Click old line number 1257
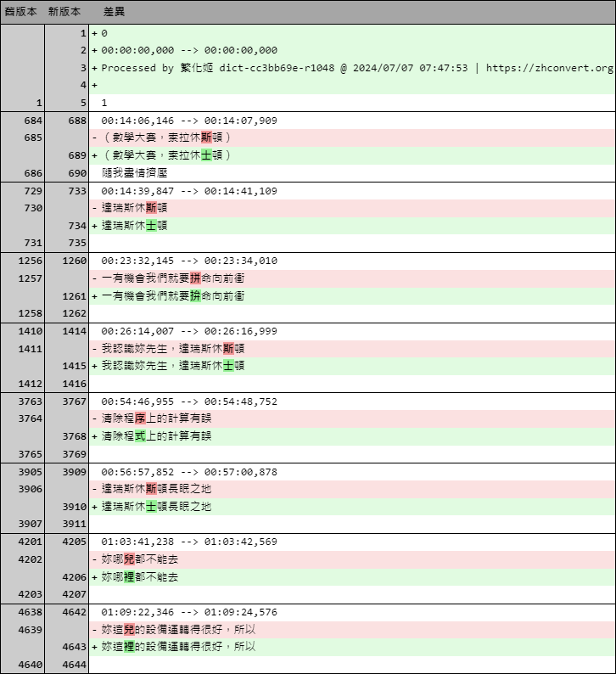616x674 pixels. click(30, 278)
